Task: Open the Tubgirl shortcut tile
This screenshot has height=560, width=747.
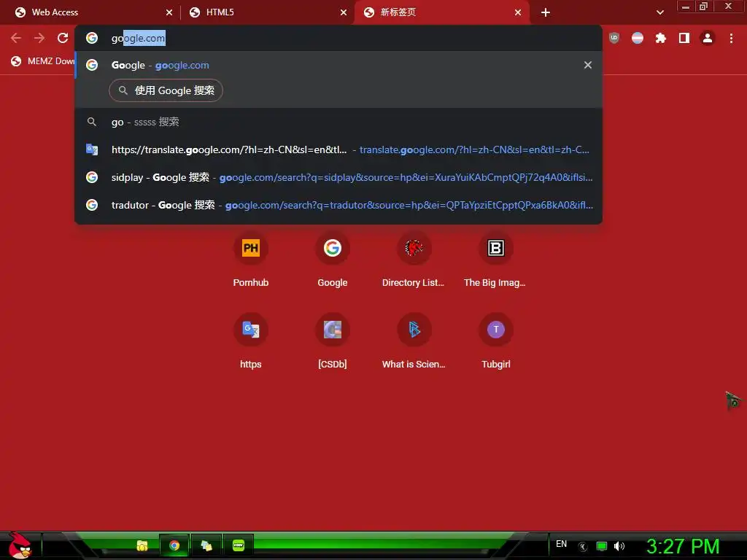Action: click(495, 342)
